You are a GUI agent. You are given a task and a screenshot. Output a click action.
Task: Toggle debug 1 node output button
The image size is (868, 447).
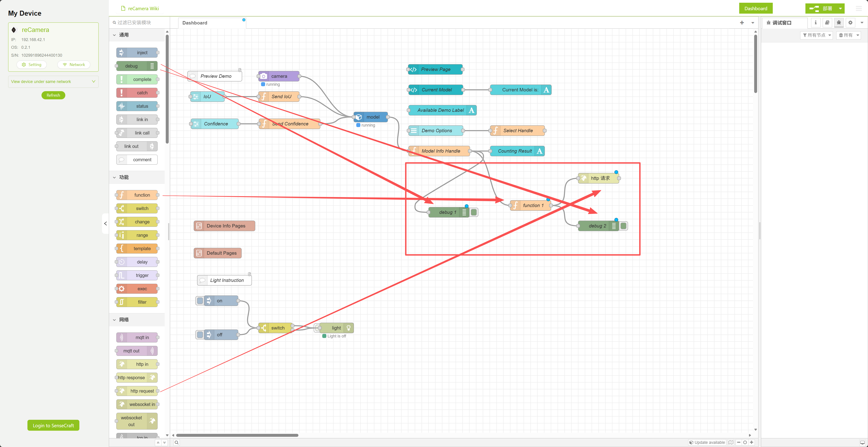[x=474, y=212]
